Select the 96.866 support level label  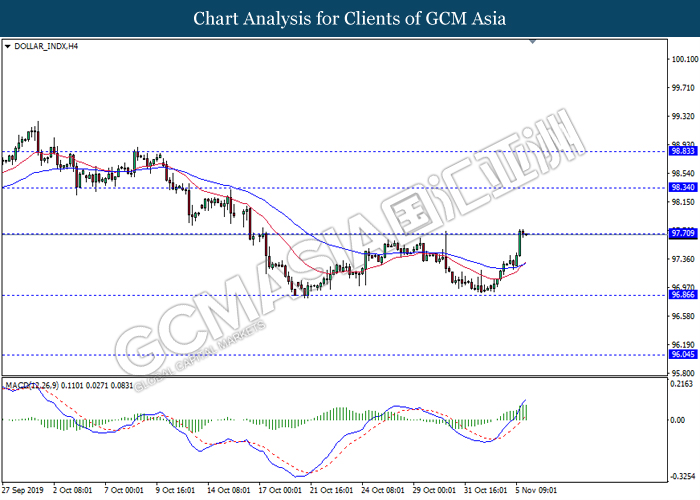point(683,295)
